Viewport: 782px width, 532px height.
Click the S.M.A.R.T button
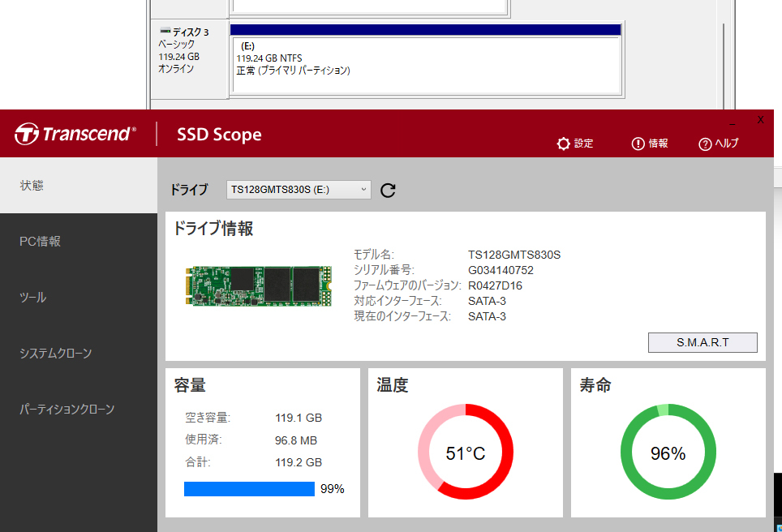702,342
